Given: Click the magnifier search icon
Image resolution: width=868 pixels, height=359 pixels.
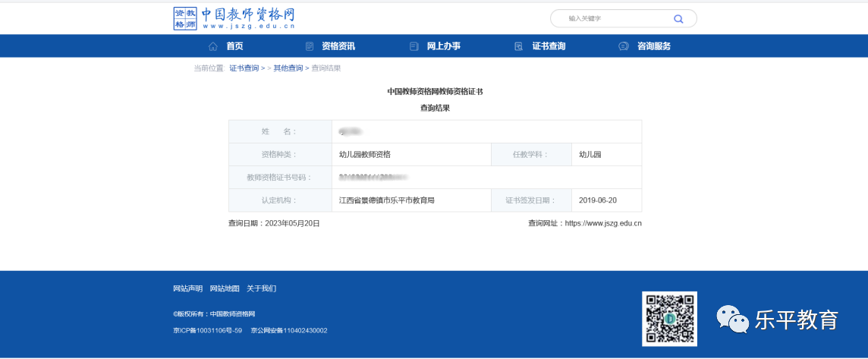Looking at the screenshot, I should [678, 19].
